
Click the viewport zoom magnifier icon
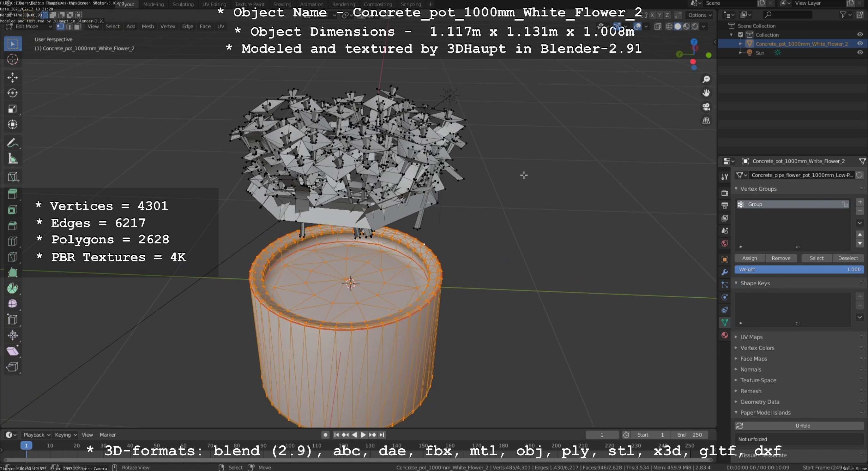pos(706,80)
